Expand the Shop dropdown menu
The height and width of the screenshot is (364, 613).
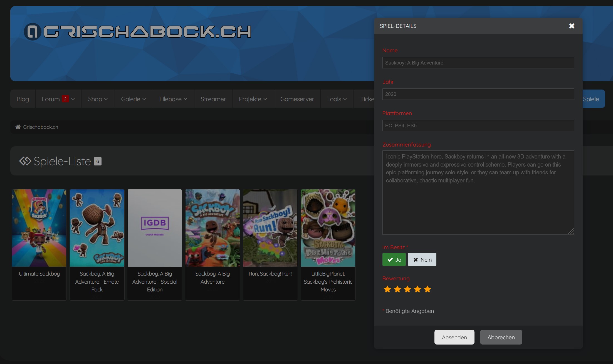coord(98,99)
